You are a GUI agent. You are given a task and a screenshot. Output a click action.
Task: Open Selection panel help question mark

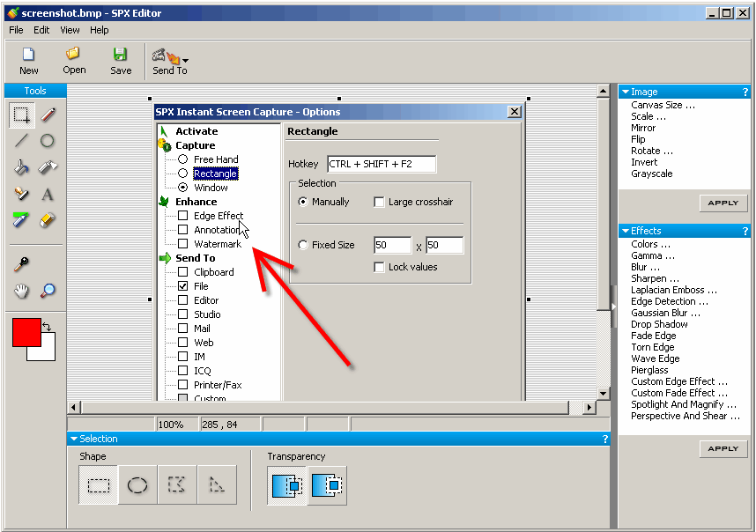tap(605, 439)
